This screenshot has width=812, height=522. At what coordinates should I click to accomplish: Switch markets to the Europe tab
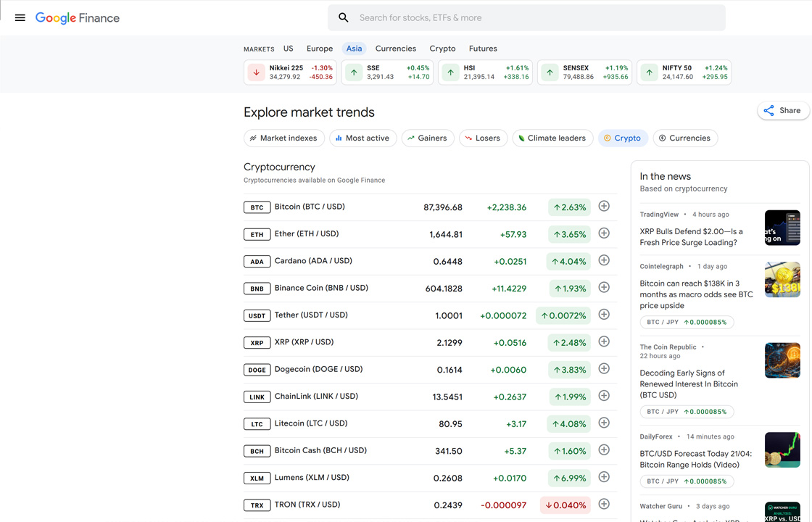point(320,48)
